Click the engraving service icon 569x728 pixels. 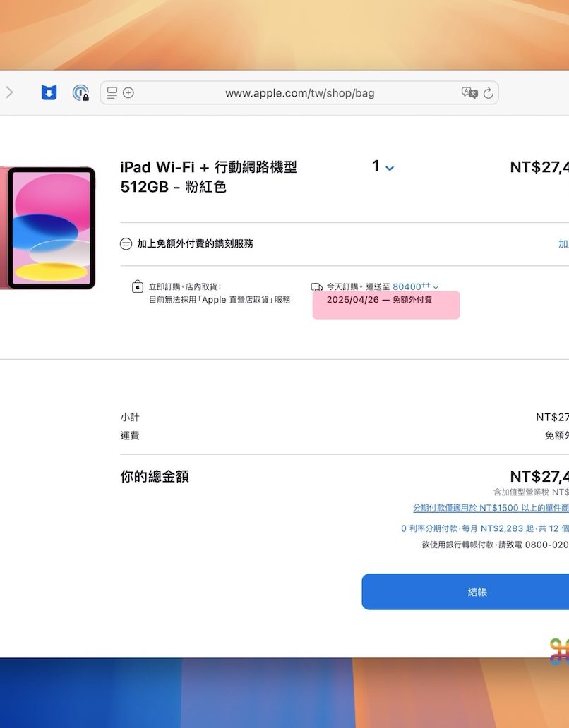126,244
